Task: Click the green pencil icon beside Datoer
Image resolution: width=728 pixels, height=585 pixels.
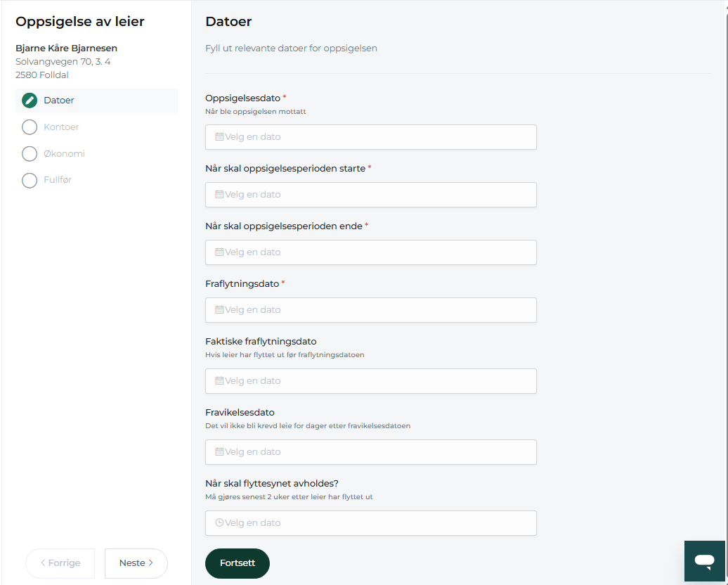Action: pyautogui.click(x=30, y=101)
